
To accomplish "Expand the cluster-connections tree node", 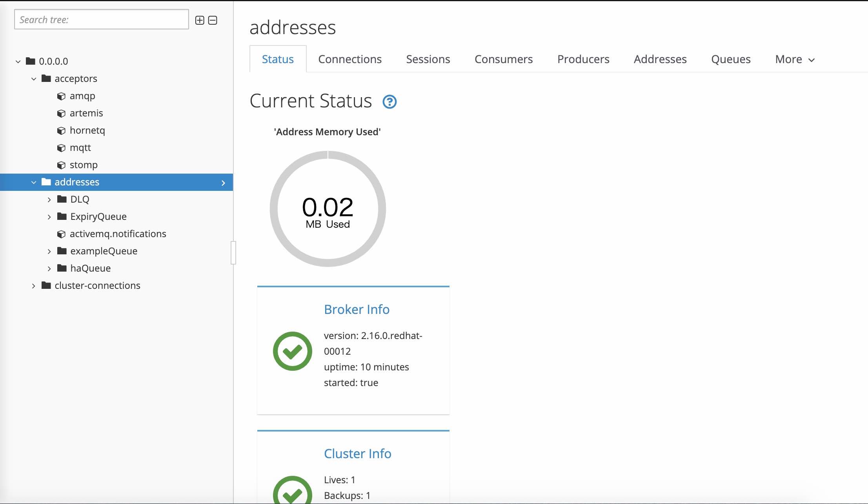I will pos(34,286).
